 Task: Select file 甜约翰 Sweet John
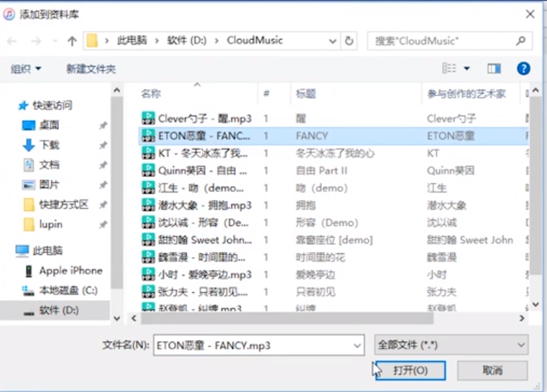click(x=205, y=240)
